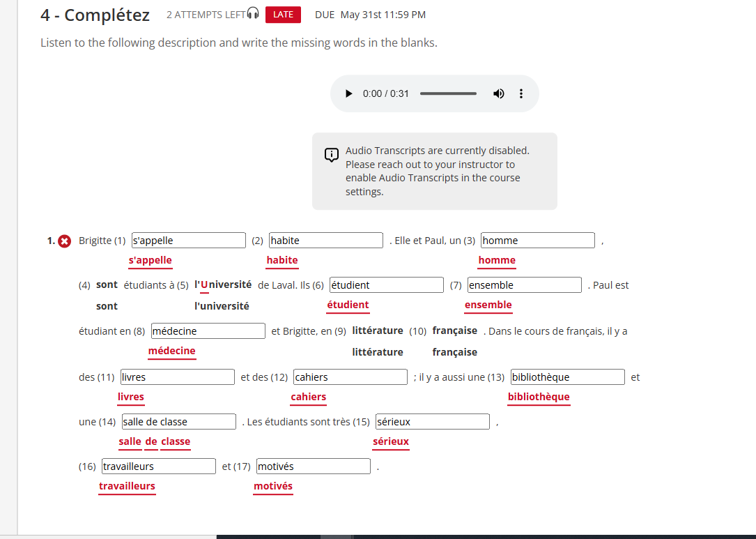Click the audio transcript info icon
Viewport: 756px width, 539px height.
[x=332, y=155]
